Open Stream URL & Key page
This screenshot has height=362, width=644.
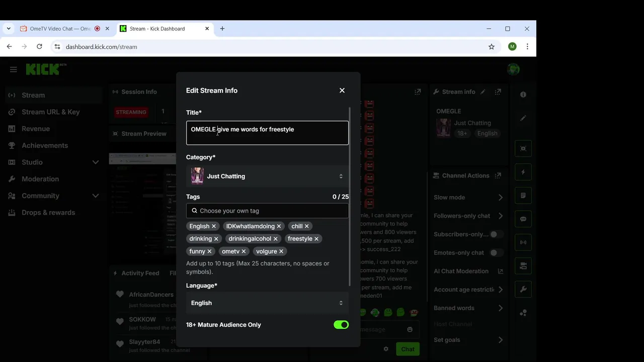point(54,112)
